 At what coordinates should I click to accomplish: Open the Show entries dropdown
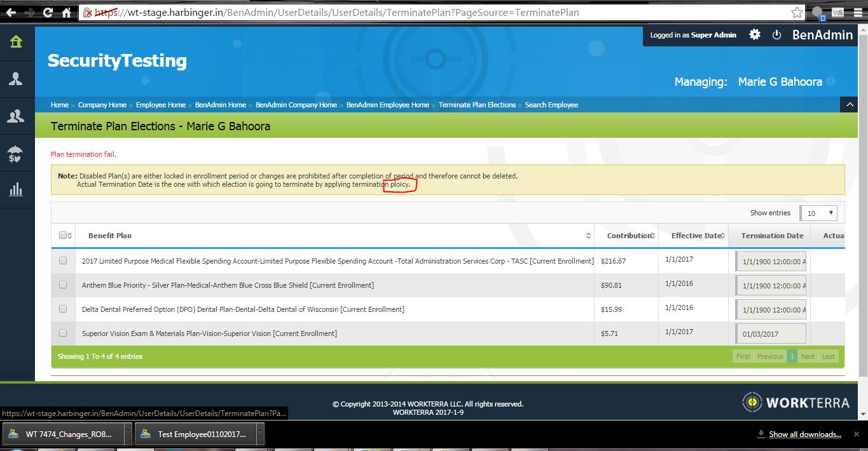(818, 213)
